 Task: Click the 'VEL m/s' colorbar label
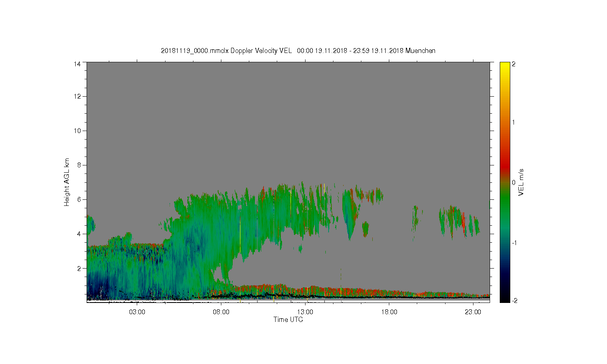click(521, 182)
